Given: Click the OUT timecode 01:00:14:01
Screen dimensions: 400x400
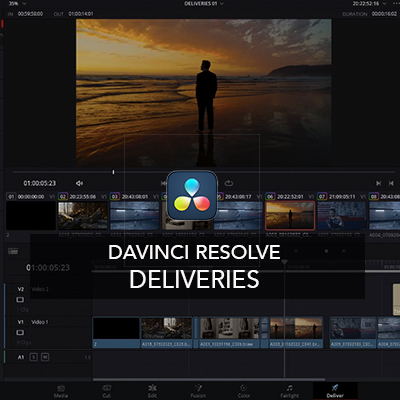Looking at the screenshot, I should tap(81, 14).
